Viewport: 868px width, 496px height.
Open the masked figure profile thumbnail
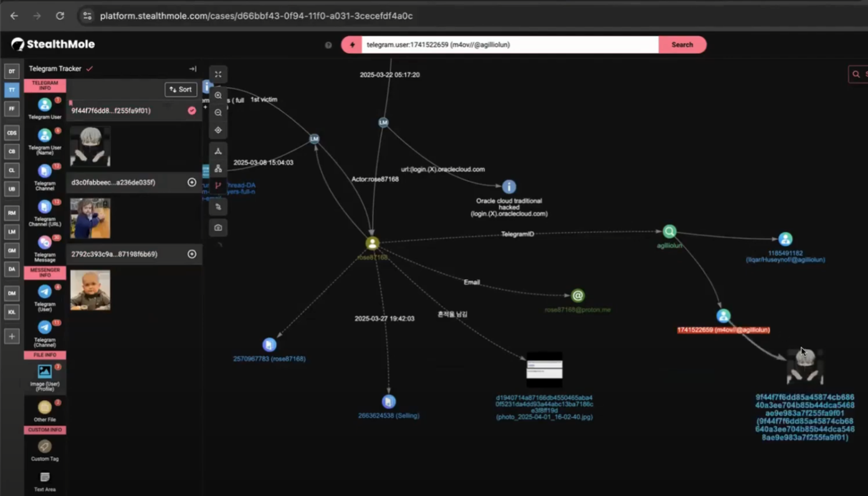coord(90,146)
